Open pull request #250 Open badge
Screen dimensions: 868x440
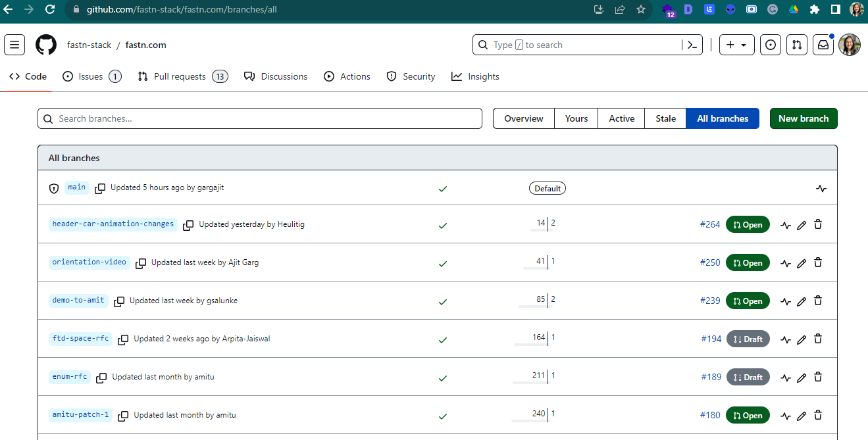(748, 263)
